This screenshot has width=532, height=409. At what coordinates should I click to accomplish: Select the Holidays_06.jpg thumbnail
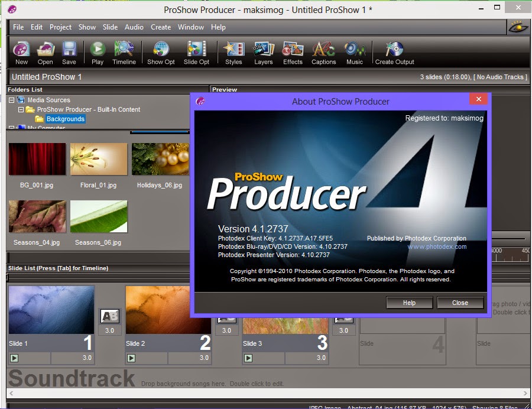pos(160,159)
